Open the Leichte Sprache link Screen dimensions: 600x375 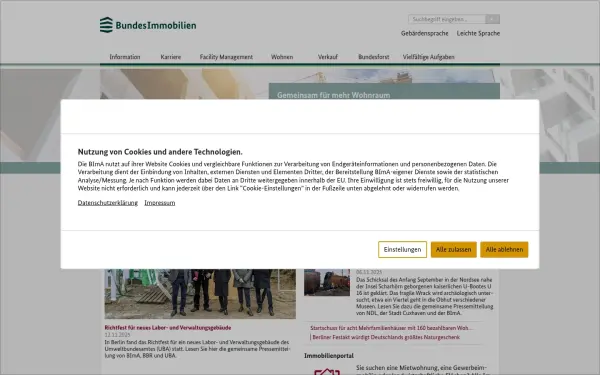click(478, 33)
